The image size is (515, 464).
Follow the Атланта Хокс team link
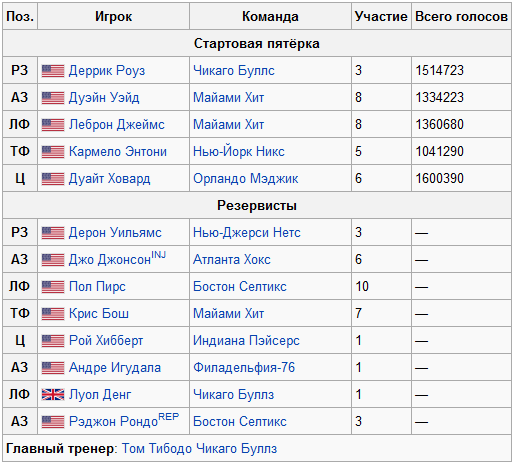coord(232,260)
